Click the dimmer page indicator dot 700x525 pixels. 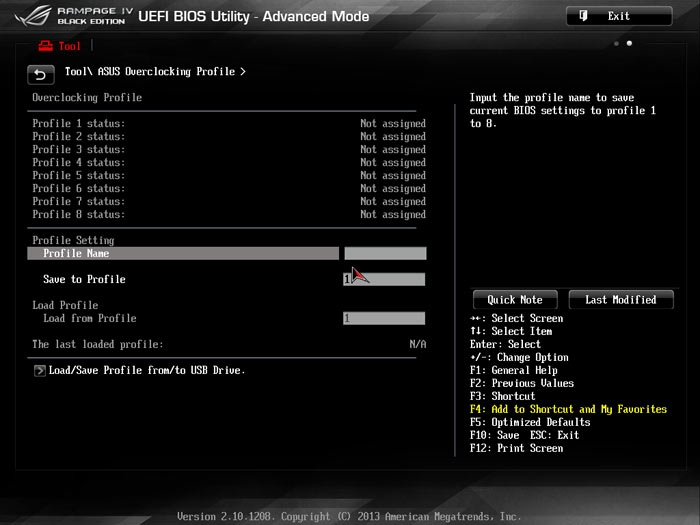(x=616, y=44)
